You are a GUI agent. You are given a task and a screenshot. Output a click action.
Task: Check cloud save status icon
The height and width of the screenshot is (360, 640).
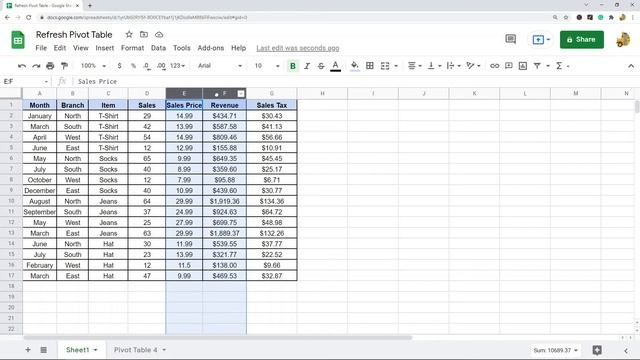159,35
